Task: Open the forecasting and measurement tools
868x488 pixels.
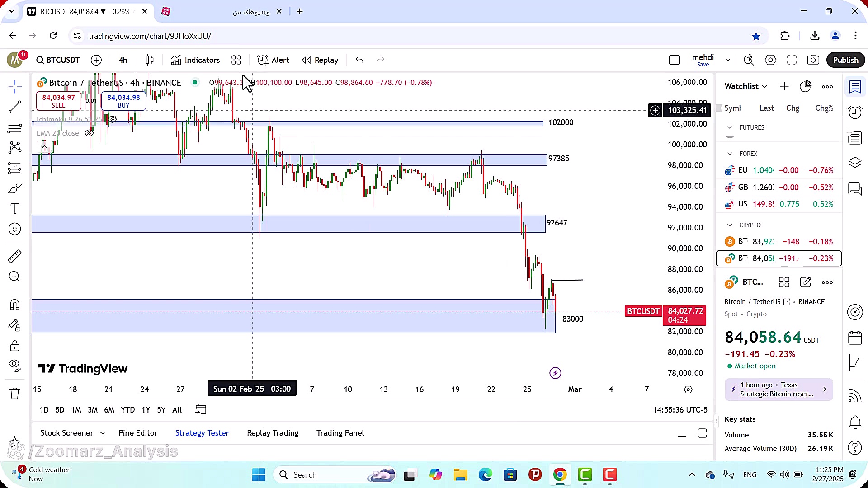Action: [x=14, y=168]
